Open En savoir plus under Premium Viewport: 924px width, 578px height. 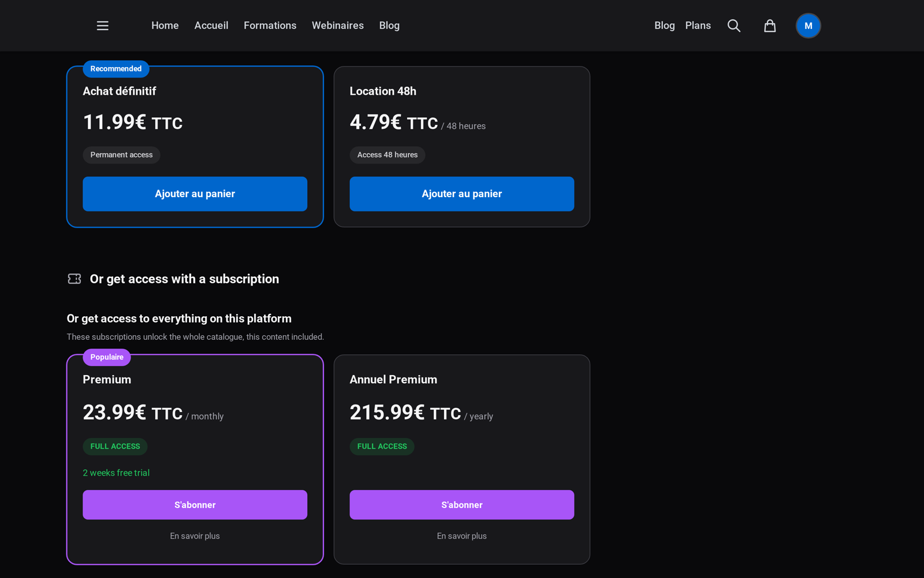(195, 536)
